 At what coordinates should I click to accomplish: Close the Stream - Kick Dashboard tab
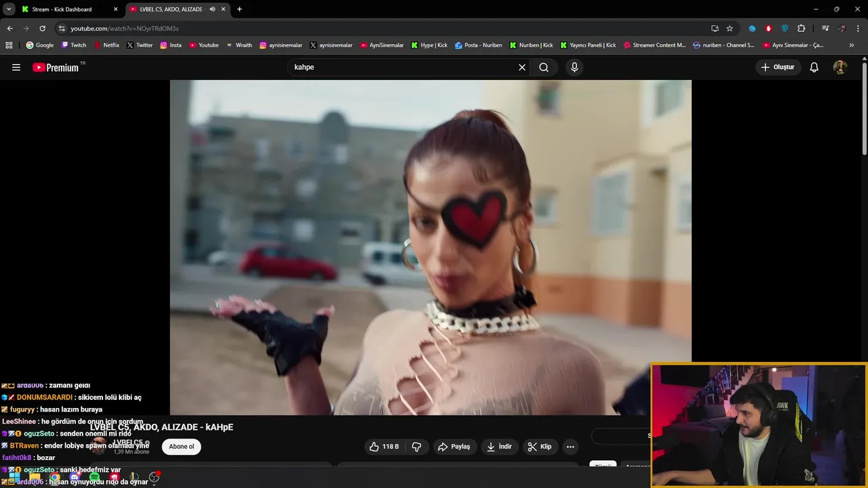click(x=115, y=9)
